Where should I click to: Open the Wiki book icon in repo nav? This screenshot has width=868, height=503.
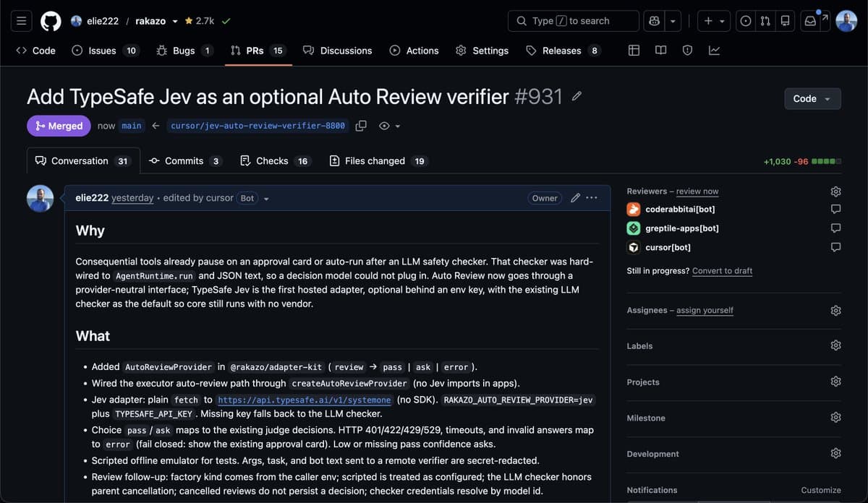pos(660,51)
